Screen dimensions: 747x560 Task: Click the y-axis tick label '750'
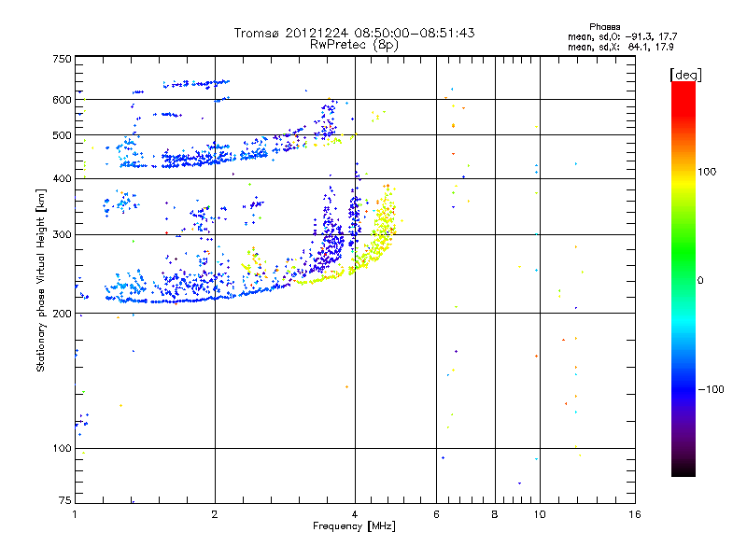coord(63,60)
